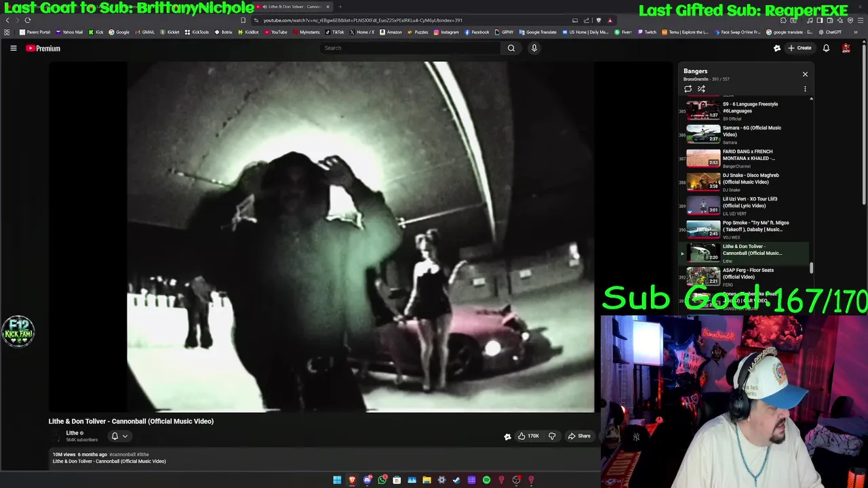This screenshot has width=868, height=488.
Task: Open the Parent Portal bookmark
Action: click(35, 32)
